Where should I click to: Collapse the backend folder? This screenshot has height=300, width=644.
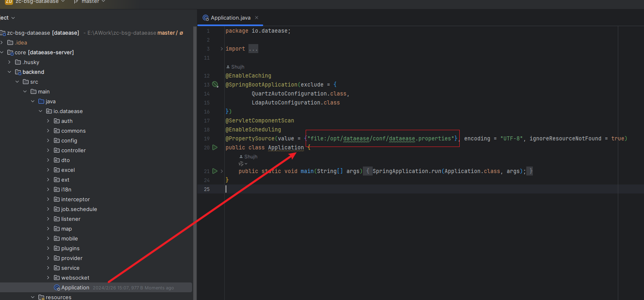click(9, 72)
